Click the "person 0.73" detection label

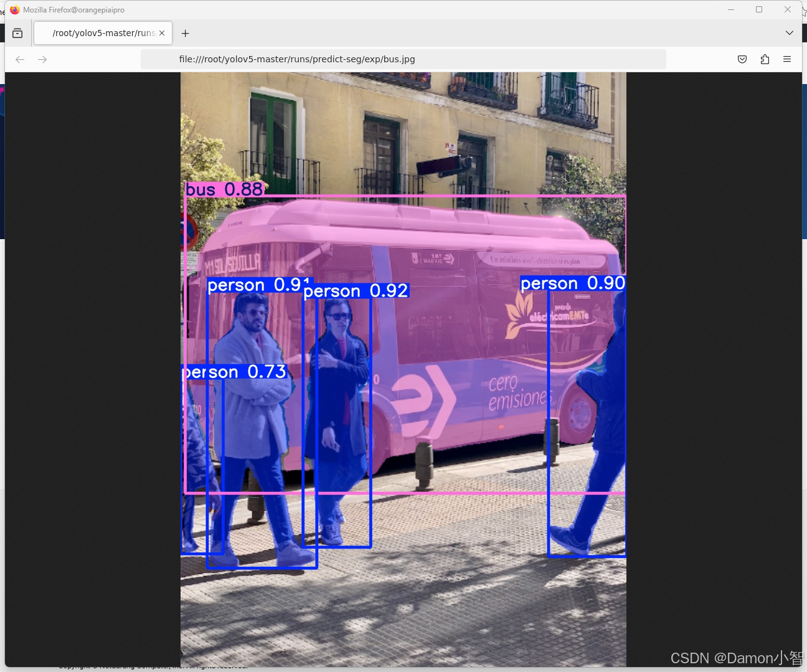click(x=234, y=372)
